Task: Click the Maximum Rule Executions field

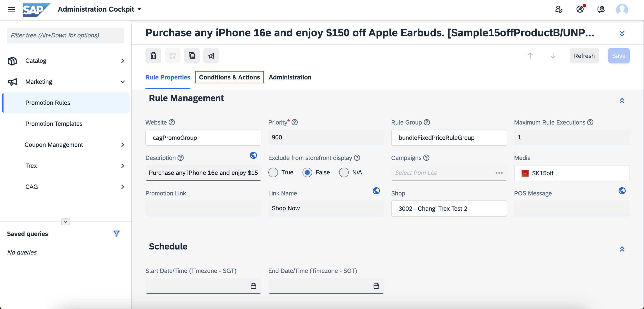Action: 572,137
